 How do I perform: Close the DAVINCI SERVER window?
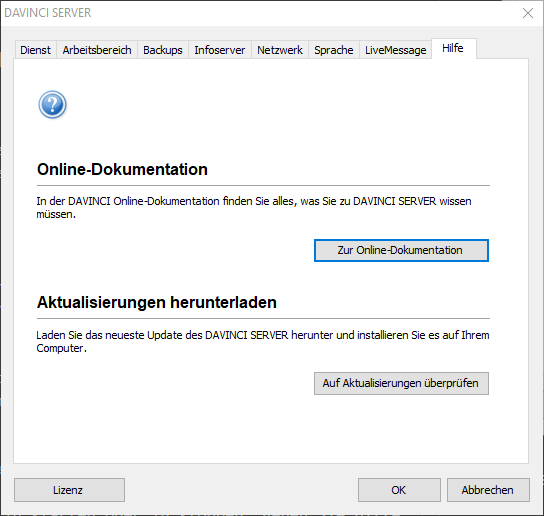point(528,13)
